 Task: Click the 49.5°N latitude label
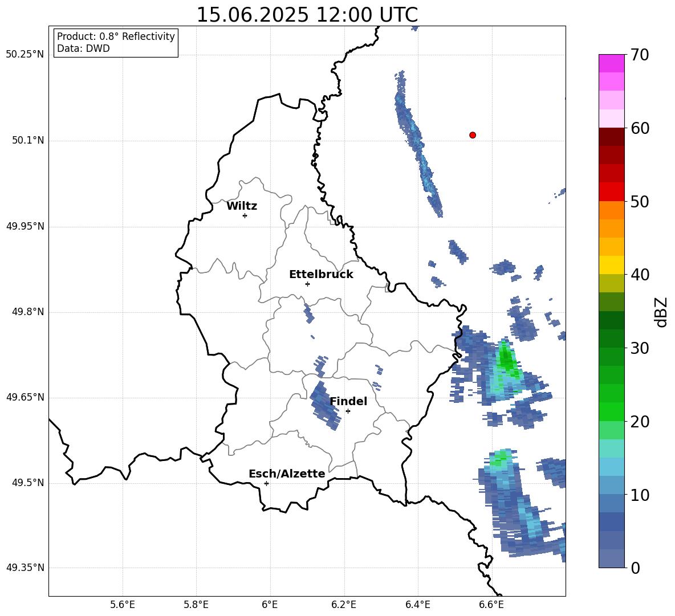click(29, 483)
